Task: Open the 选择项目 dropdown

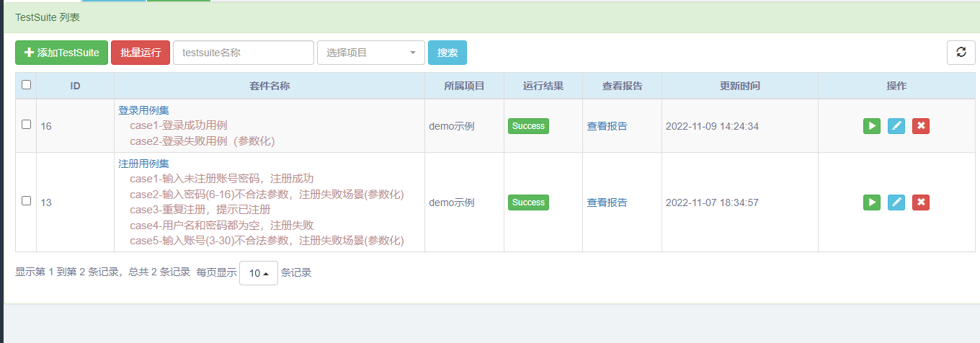Action: click(x=371, y=53)
